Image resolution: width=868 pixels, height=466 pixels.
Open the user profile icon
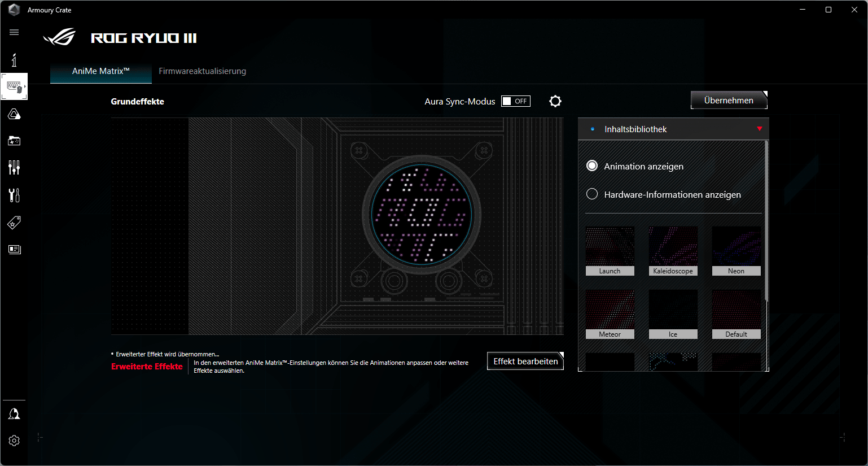point(14,414)
